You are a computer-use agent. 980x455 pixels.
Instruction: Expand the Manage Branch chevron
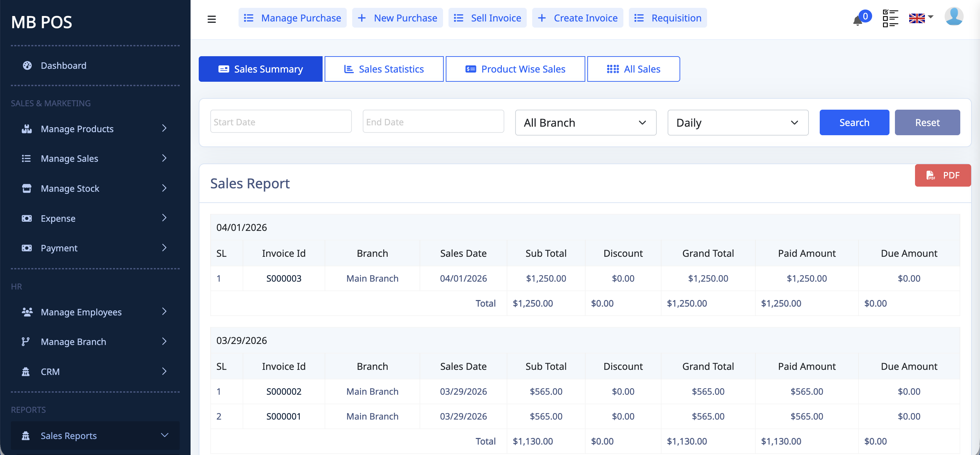[164, 341]
